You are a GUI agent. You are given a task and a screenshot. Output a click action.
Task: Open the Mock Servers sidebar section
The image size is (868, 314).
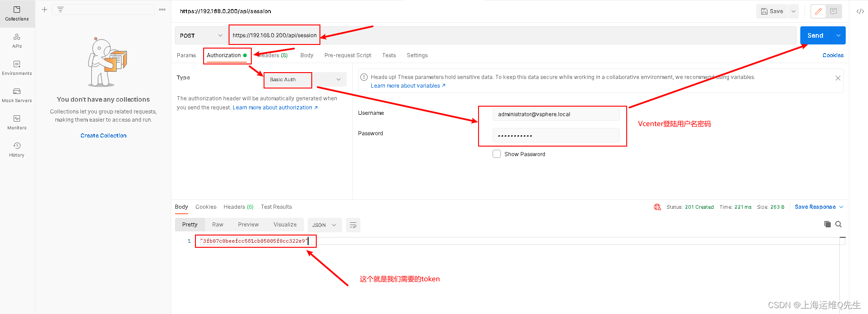17,95
